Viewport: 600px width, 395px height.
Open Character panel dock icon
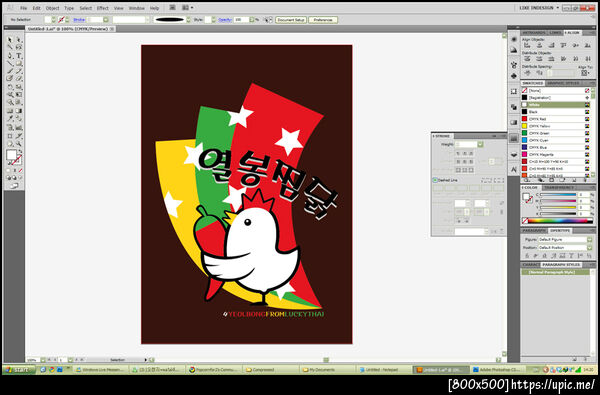pyautogui.click(x=514, y=169)
